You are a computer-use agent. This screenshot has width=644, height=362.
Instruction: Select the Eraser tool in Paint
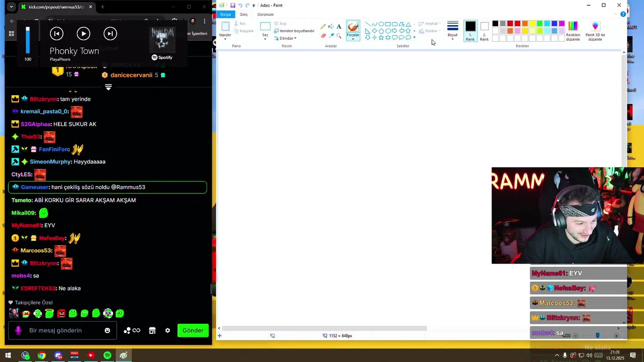point(323,36)
